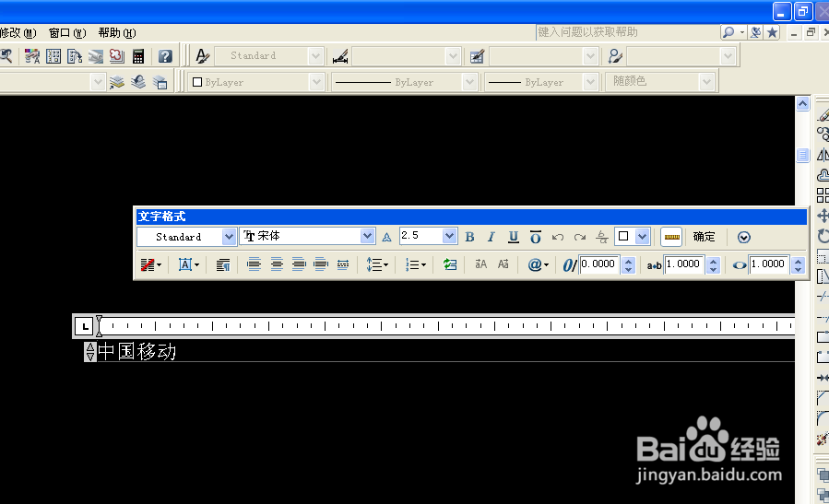Toggle Underline formatting
The height and width of the screenshot is (504, 829).
coord(514,237)
